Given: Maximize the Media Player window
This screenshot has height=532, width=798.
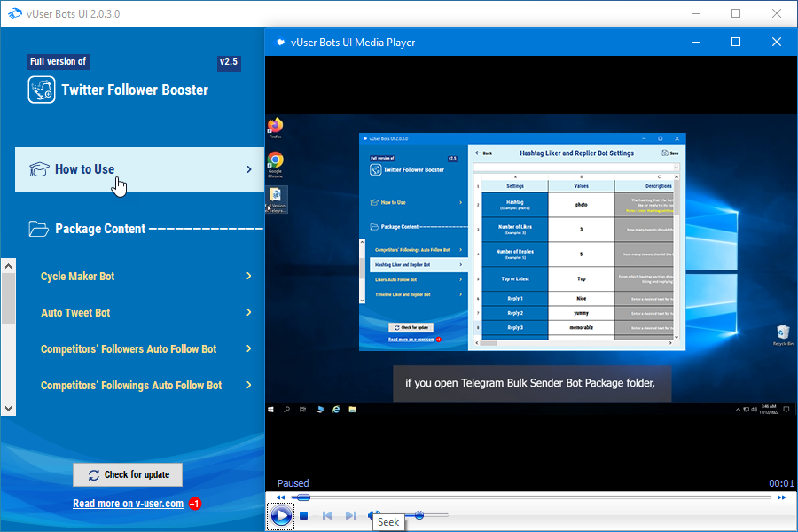Looking at the screenshot, I should coord(736,42).
